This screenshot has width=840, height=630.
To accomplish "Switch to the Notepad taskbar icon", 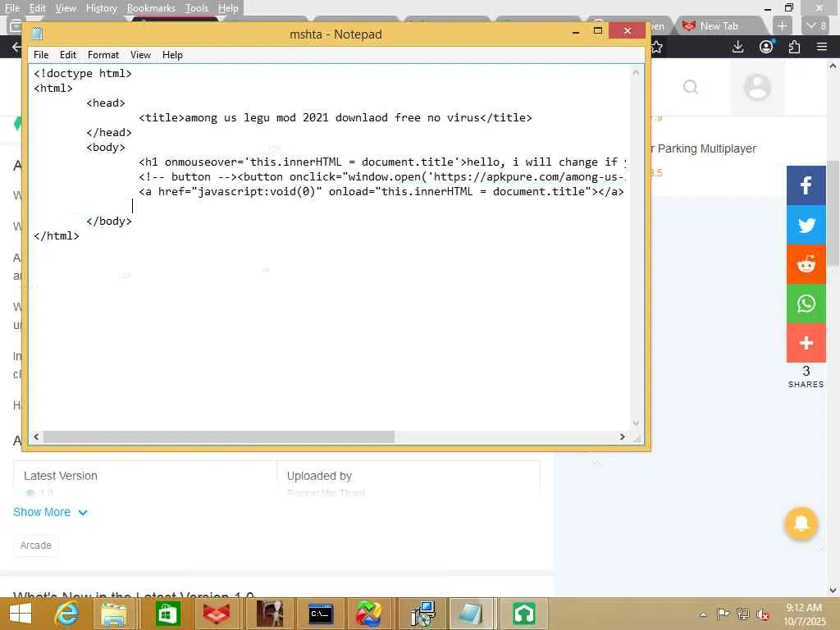I will pyautogui.click(x=470, y=614).
